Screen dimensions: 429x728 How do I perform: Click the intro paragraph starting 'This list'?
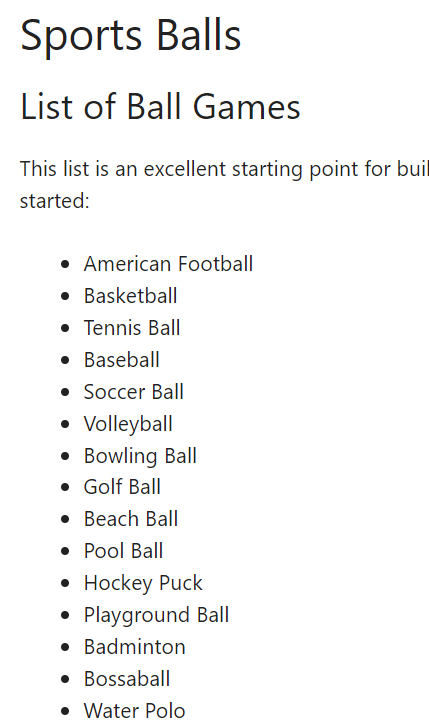[x=224, y=185]
